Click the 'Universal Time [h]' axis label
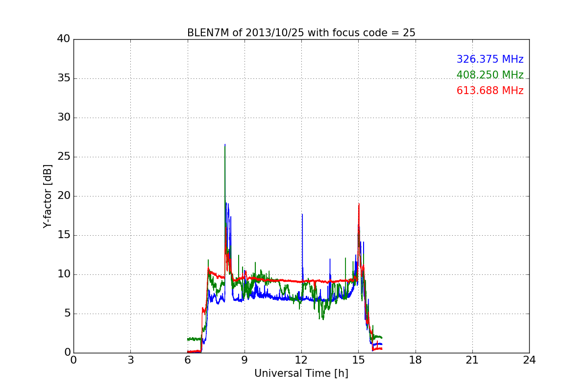Screen dimensions: 588x392 click(301, 373)
